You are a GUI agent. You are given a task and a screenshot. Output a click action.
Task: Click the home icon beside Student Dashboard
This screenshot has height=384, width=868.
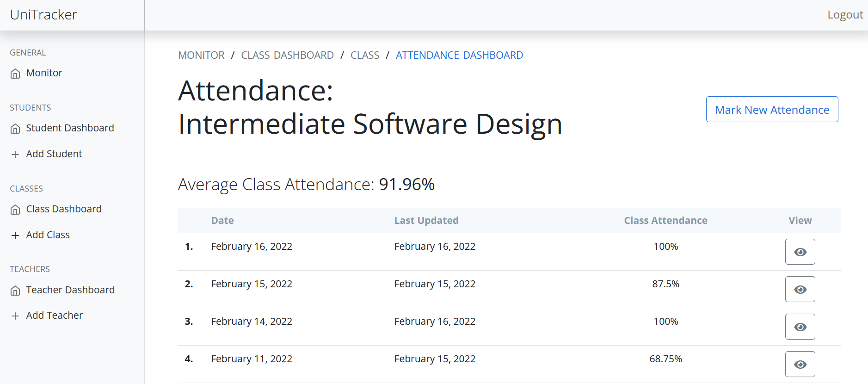click(x=15, y=129)
